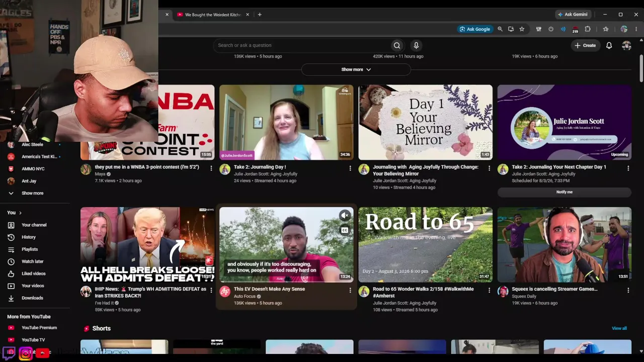Screen dimensions: 644x362
Task: Click the Create button
Action: (585, 45)
